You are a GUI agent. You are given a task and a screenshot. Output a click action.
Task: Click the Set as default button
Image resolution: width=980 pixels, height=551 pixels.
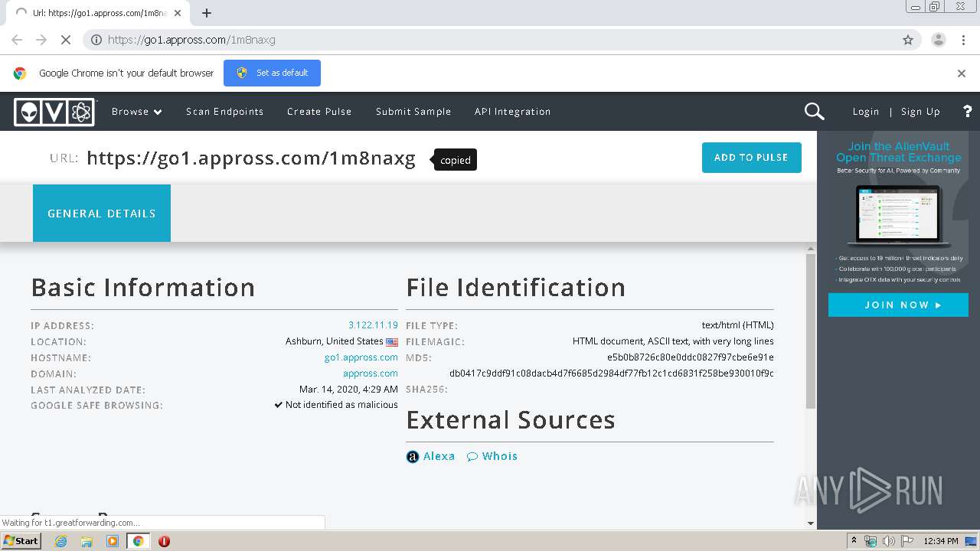click(272, 73)
